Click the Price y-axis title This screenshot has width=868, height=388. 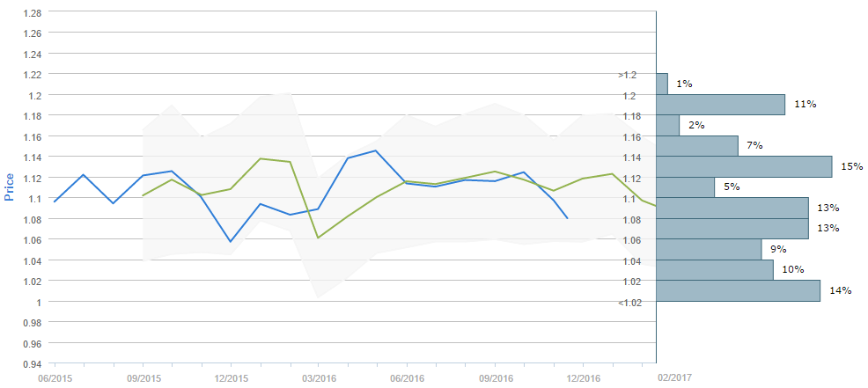tap(10, 187)
